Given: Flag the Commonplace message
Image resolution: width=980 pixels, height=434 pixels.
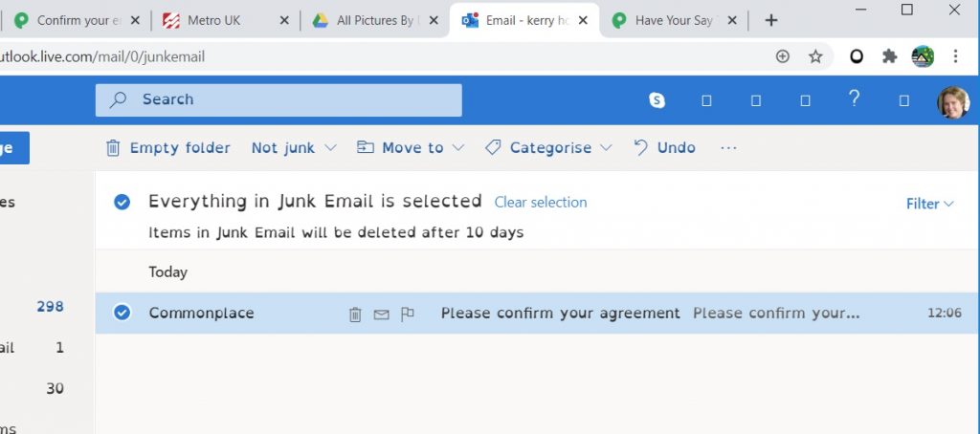Looking at the screenshot, I should point(408,314).
